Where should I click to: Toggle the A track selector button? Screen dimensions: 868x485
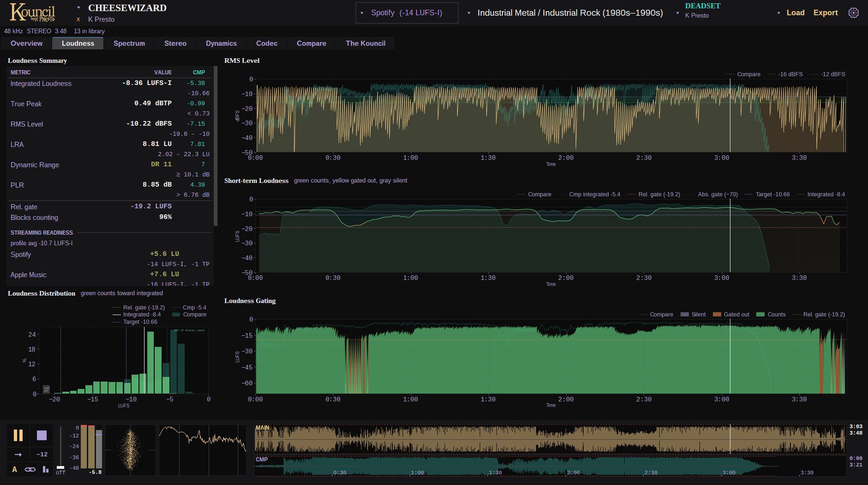pos(14,469)
